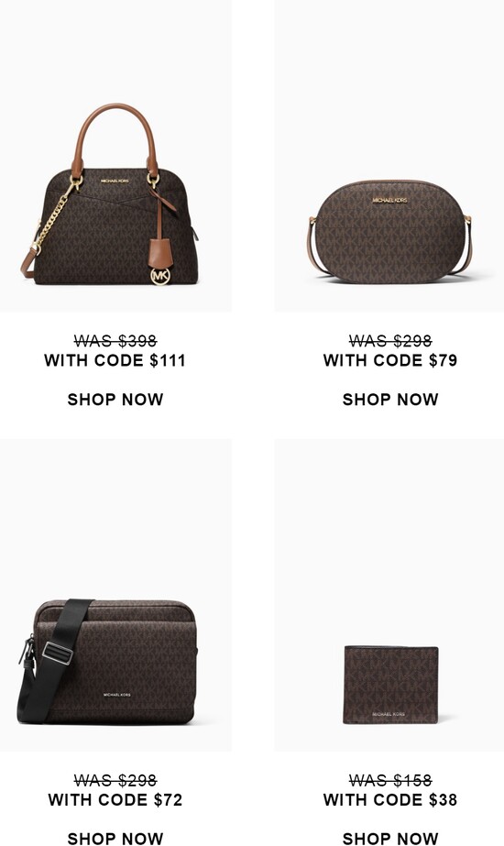This screenshot has height=846, width=504.
Task: Open the oval logo crossbody bag image
Action: click(x=389, y=156)
